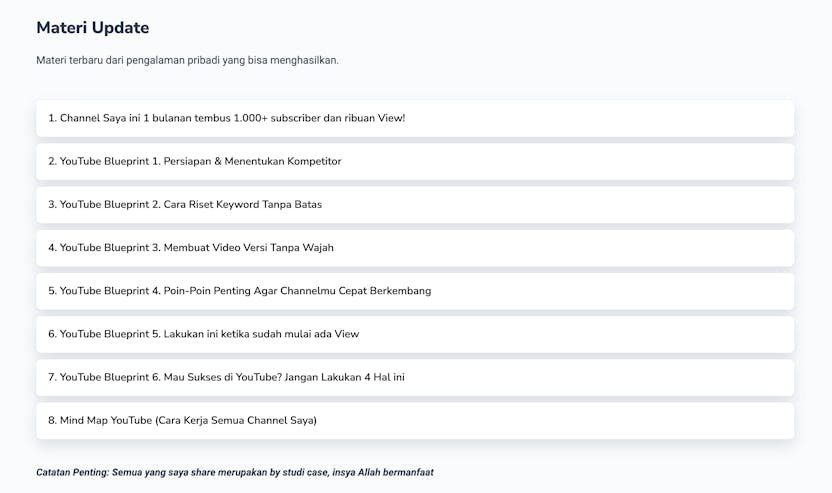Expand the 1.000+ subscriber channel lesson
The height and width of the screenshot is (493, 832).
pos(227,118)
